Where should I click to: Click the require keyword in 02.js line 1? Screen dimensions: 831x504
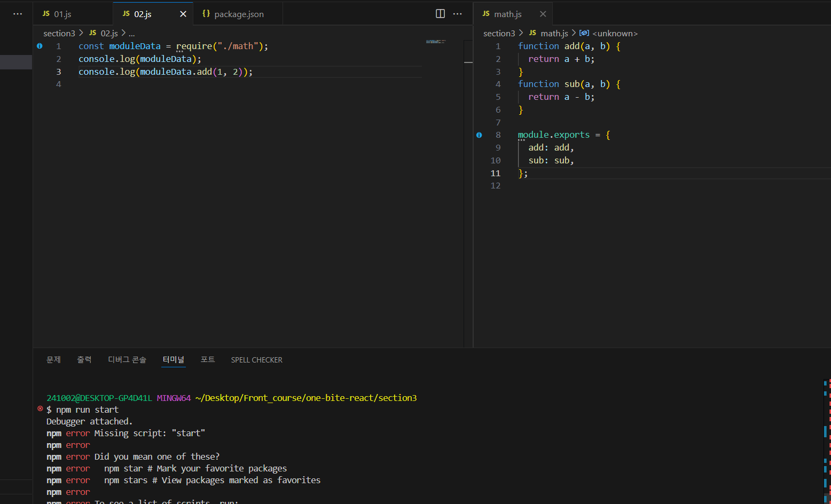point(194,46)
